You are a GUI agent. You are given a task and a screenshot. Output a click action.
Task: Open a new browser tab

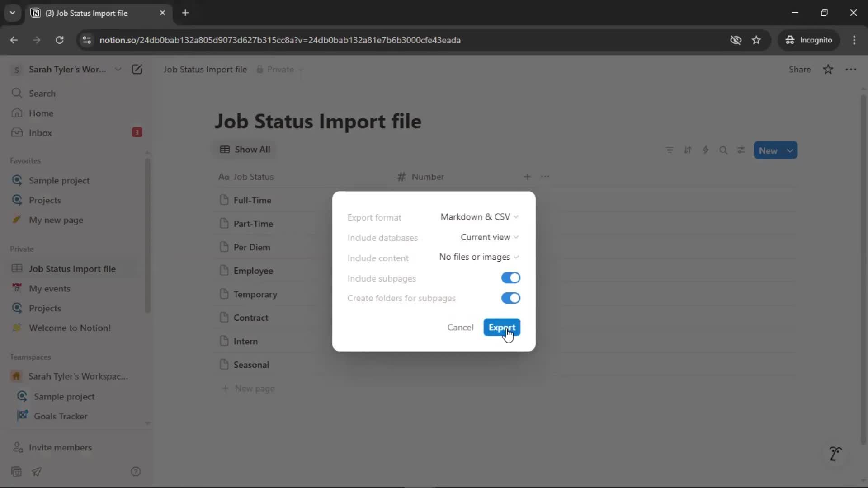[185, 13]
